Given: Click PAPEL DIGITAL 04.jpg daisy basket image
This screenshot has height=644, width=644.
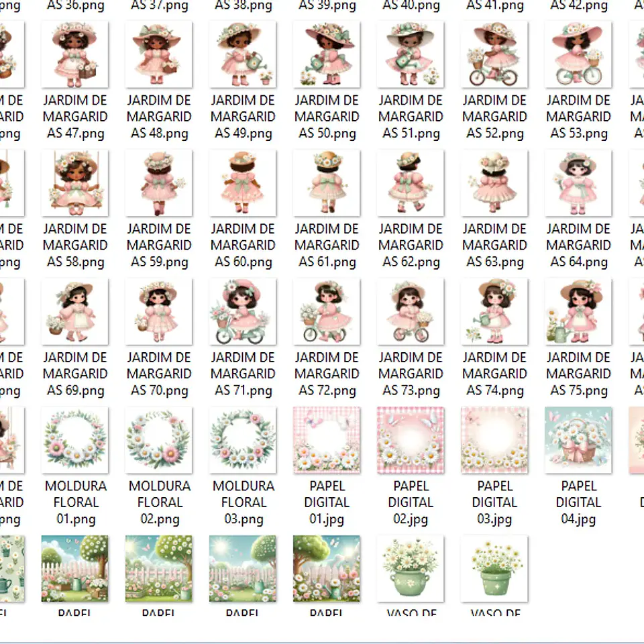Looking at the screenshot, I should click(x=578, y=440).
